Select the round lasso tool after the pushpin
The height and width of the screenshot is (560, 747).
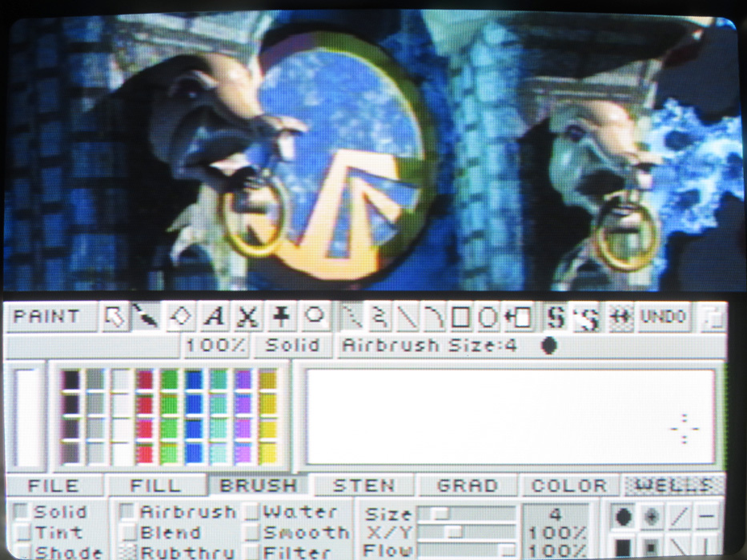pos(314,317)
